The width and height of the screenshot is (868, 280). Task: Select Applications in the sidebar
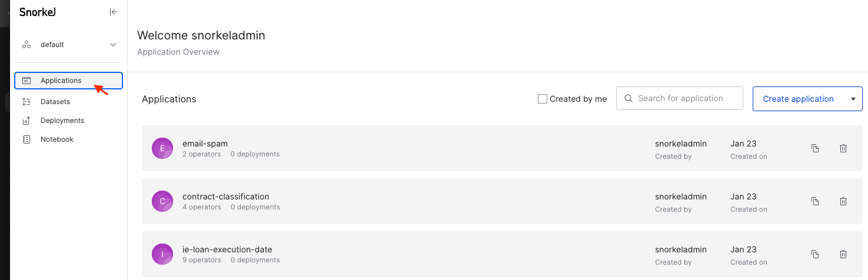coord(68,81)
